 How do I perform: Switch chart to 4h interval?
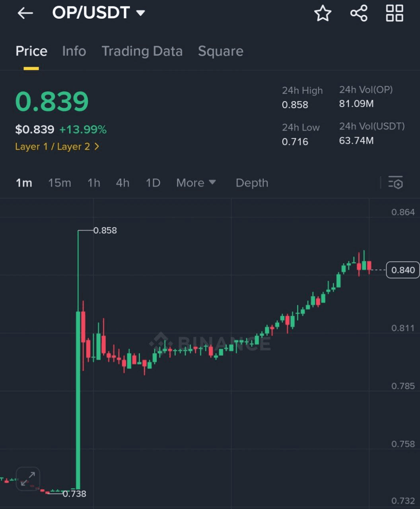122,183
